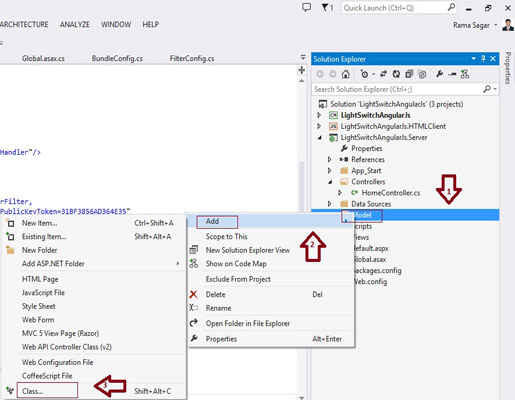Open the WINDOW menu

[116, 24]
